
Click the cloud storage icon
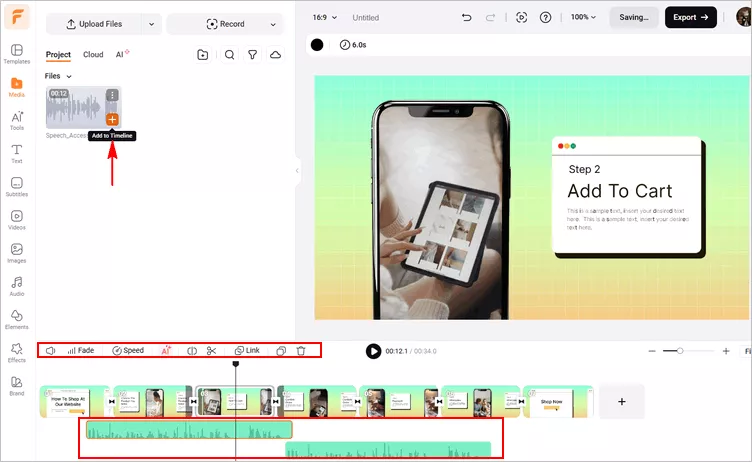click(x=275, y=55)
